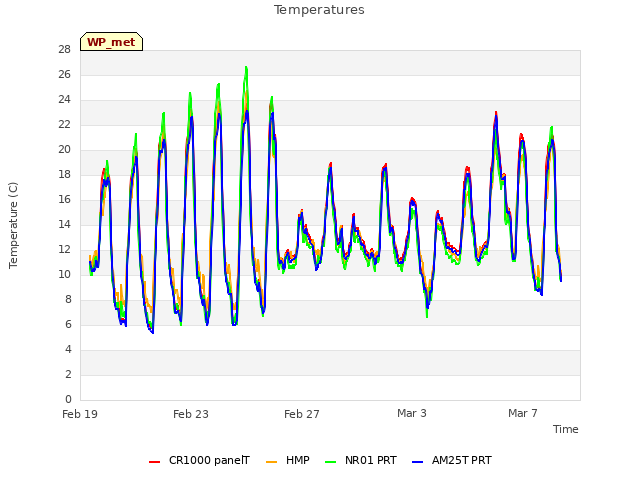
Task: Click the Temperature (C) y-axis title
Action: (x=13, y=225)
